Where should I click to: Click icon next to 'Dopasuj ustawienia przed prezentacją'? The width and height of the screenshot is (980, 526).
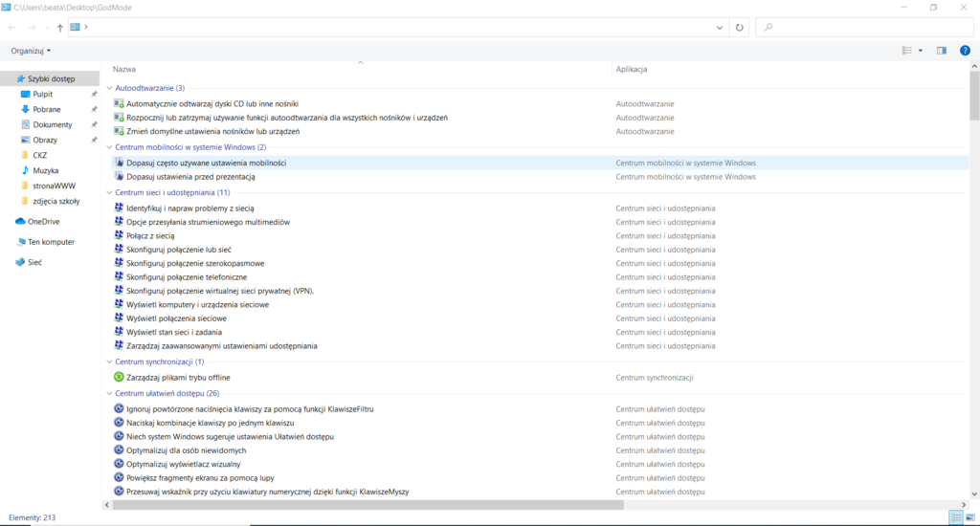tap(119, 176)
